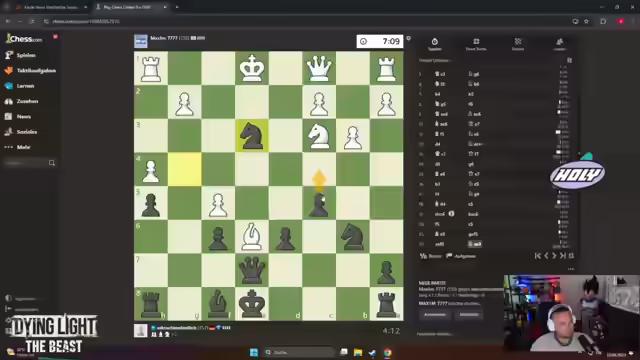Offer a draw with the ½ Remis button
The image size is (640, 360).
(431, 256)
